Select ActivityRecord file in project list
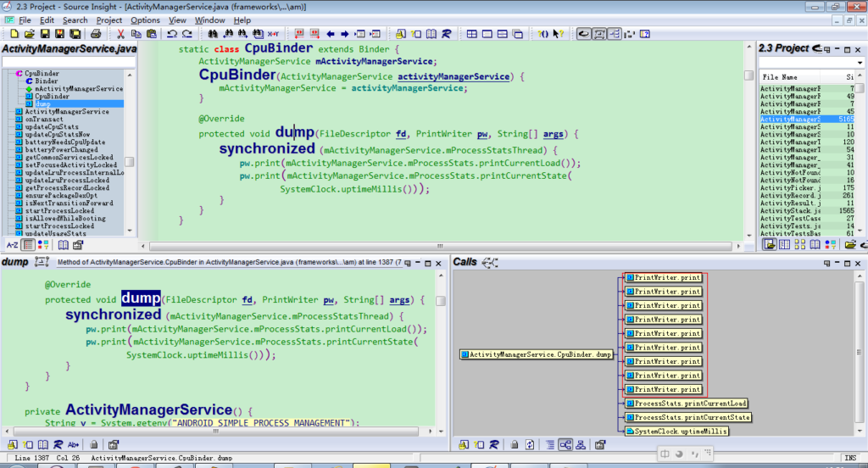This screenshot has height=468, width=868. click(x=790, y=196)
